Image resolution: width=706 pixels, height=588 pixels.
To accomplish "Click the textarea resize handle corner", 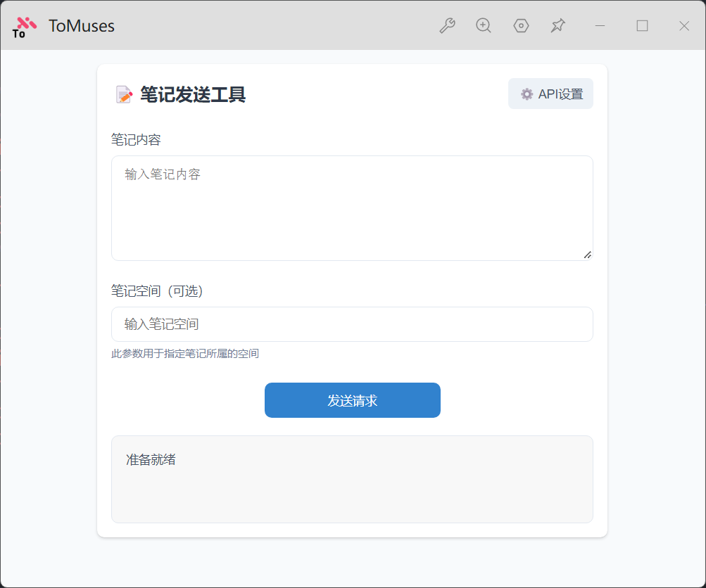I will [x=588, y=255].
